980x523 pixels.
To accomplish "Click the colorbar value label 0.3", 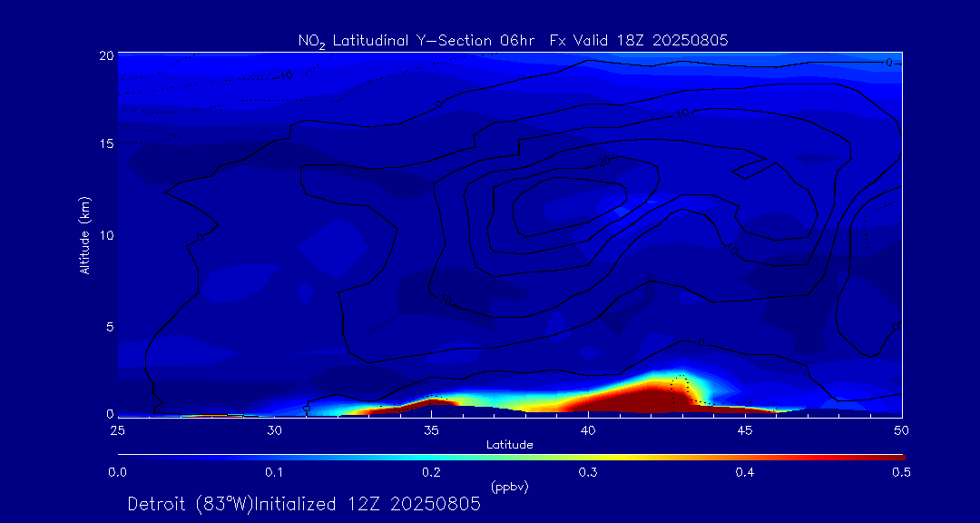I will pos(588,472).
